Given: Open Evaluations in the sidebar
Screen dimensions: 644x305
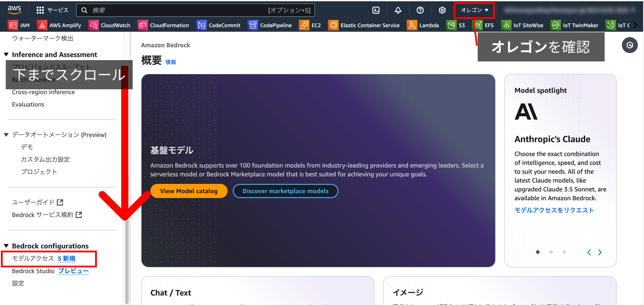Looking at the screenshot, I should [x=28, y=104].
